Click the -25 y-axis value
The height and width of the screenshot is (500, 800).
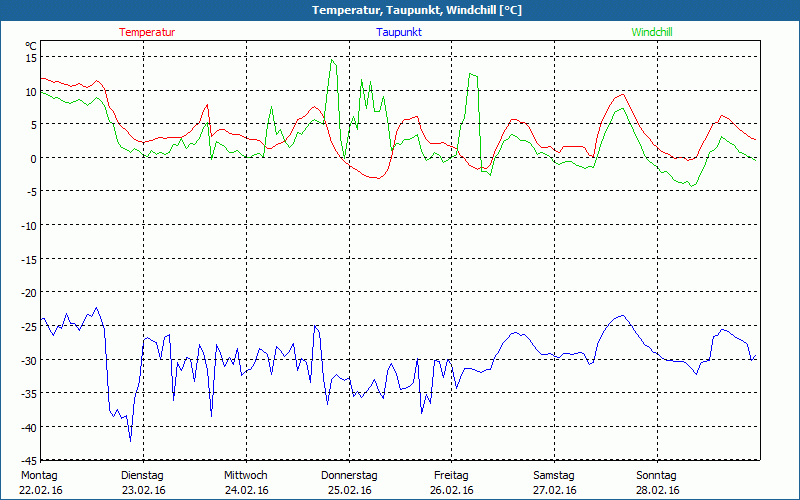tap(29, 328)
